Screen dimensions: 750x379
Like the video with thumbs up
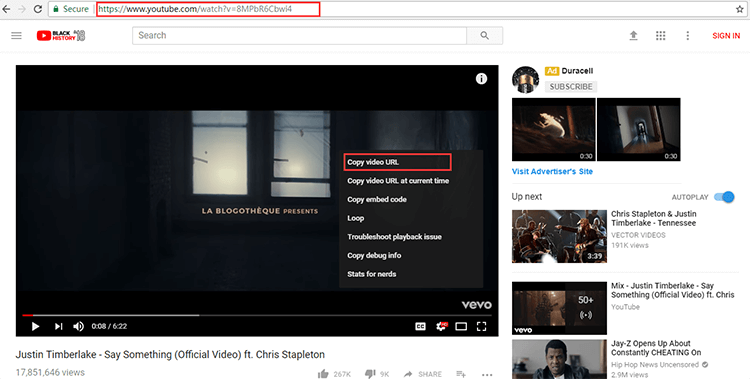click(x=323, y=374)
